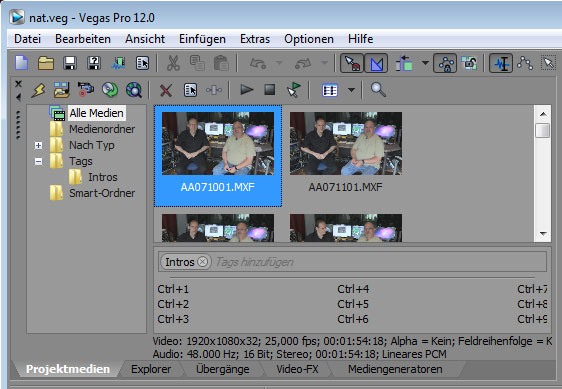The image size is (562, 389).
Task: Click the Redo arrow icon
Action: [x=303, y=63]
